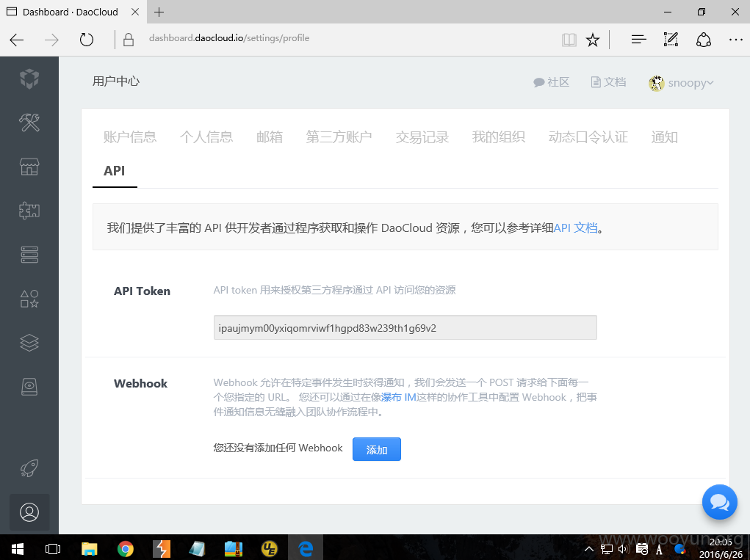Switch to the 账户信息 tab

click(x=129, y=137)
